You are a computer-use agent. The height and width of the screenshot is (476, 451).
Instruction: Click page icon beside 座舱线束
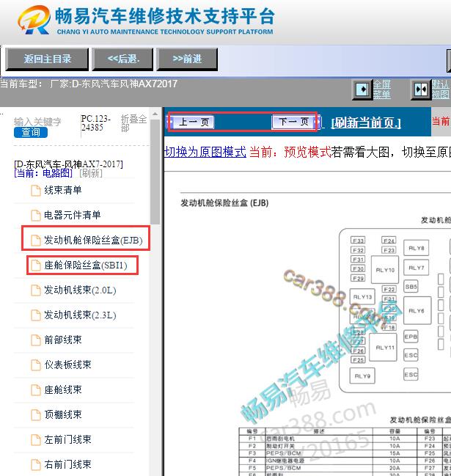point(36,389)
